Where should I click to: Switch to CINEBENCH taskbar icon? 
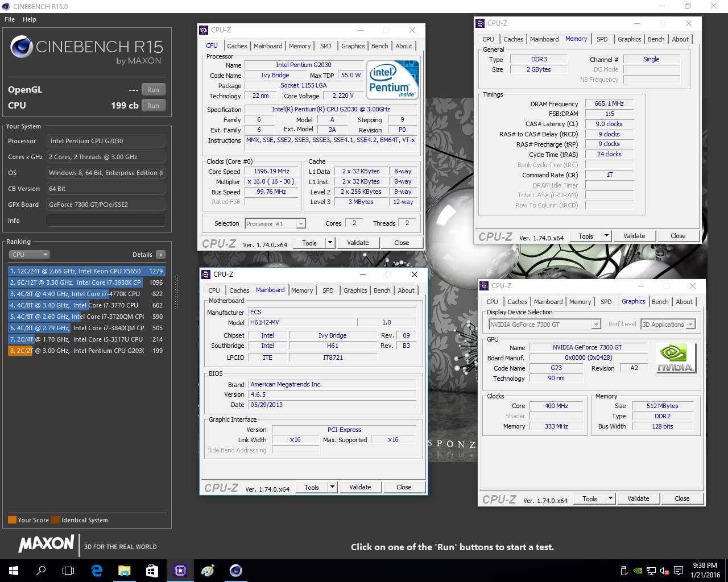[235, 571]
